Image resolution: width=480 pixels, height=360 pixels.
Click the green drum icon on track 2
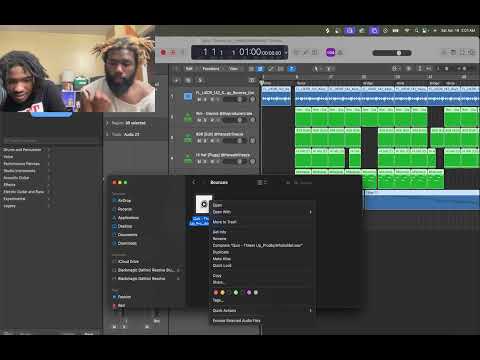188,117
